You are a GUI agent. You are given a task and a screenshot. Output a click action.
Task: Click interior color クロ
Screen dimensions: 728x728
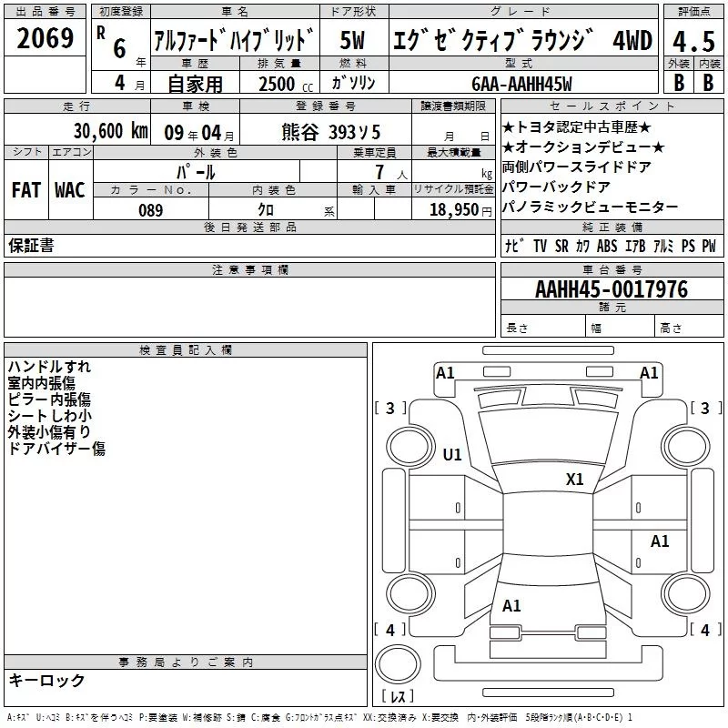(266, 210)
